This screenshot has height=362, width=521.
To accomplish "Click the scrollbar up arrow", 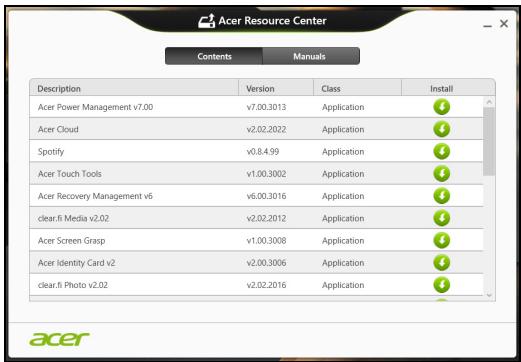I will pyautogui.click(x=489, y=102).
